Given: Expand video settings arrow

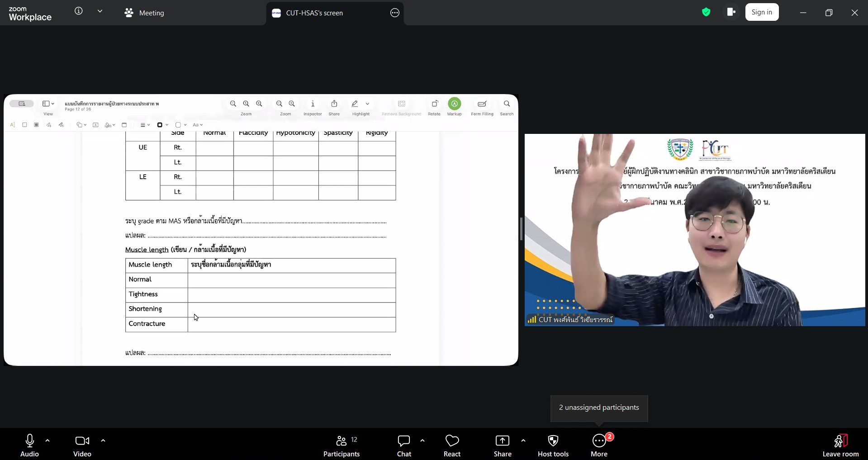Looking at the screenshot, I should pyautogui.click(x=103, y=440).
